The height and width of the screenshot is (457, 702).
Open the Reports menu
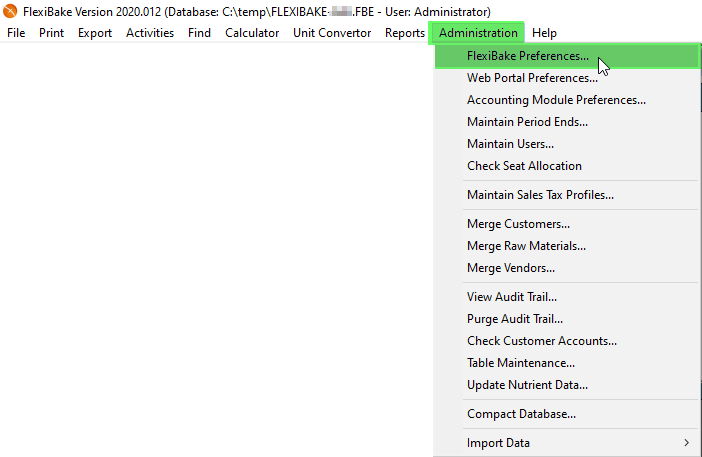[x=405, y=33]
